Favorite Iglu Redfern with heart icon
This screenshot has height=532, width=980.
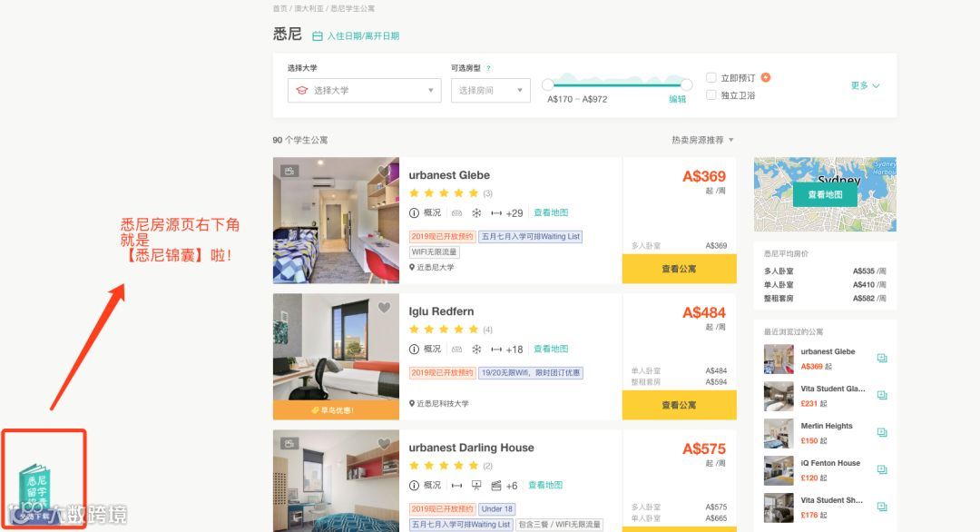coord(384,308)
